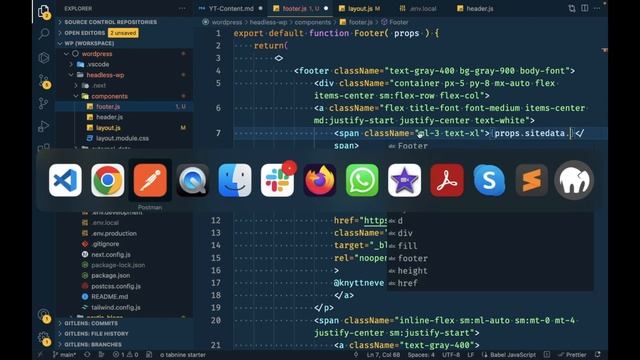Click the Open Changes icon in editor toolbar
This screenshot has width=640, height=360.
[x=571, y=8]
